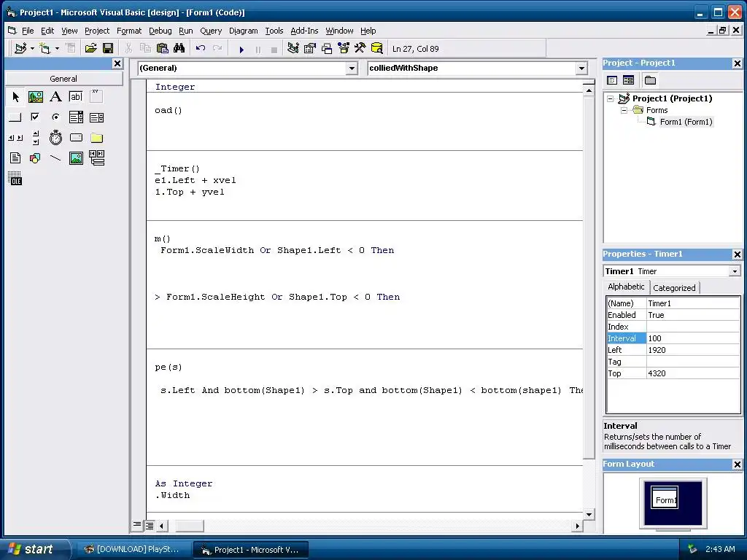Open Project Explorer from toolbar

coord(293,48)
